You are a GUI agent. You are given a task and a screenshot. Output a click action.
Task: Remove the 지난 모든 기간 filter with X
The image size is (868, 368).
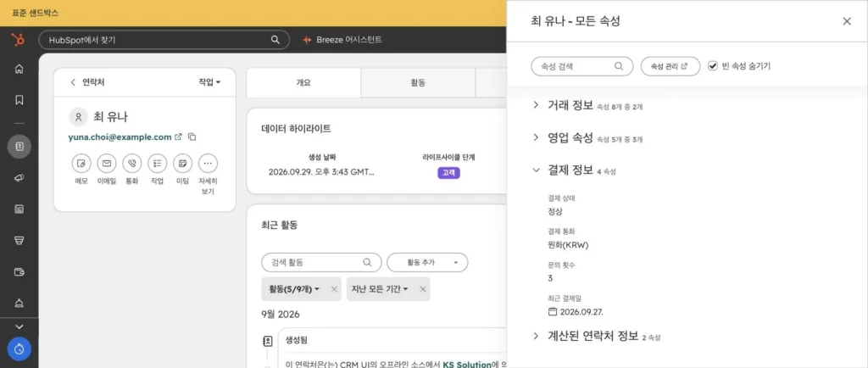pyautogui.click(x=423, y=289)
